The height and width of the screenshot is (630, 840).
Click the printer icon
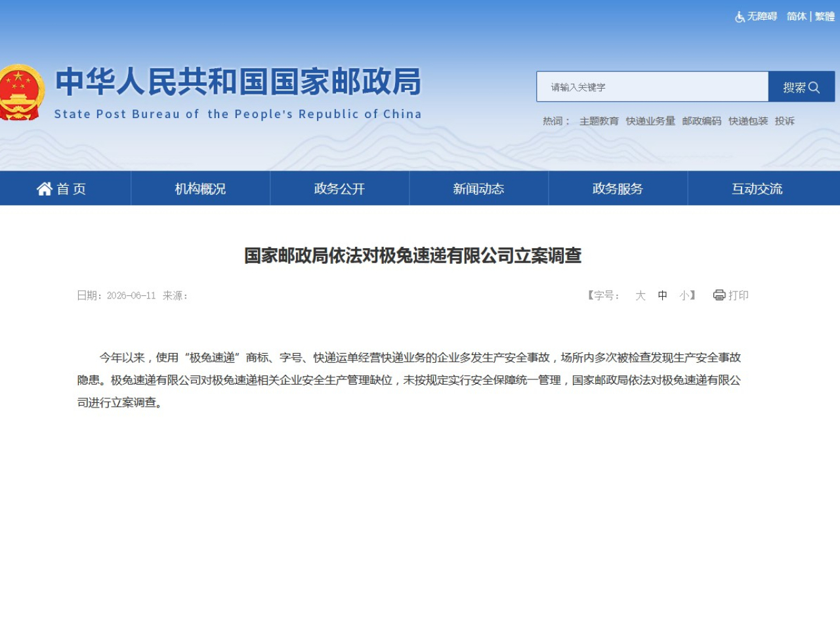719,295
